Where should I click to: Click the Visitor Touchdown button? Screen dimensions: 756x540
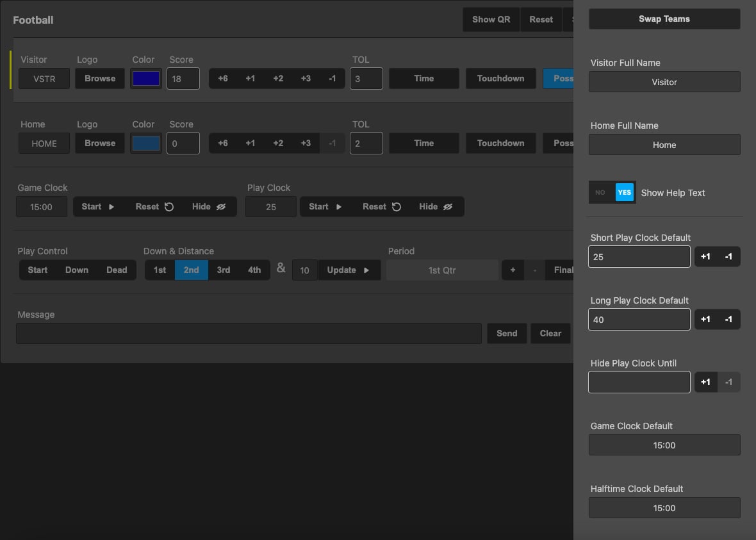pyautogui.click(x=500, y=79)
